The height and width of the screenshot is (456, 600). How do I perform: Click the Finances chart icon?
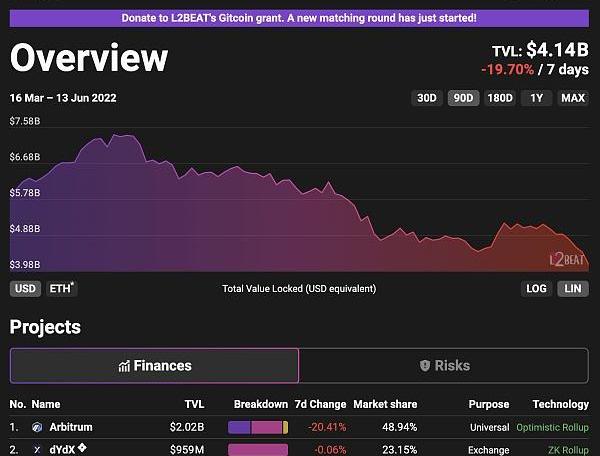click(x=124, y=366)
